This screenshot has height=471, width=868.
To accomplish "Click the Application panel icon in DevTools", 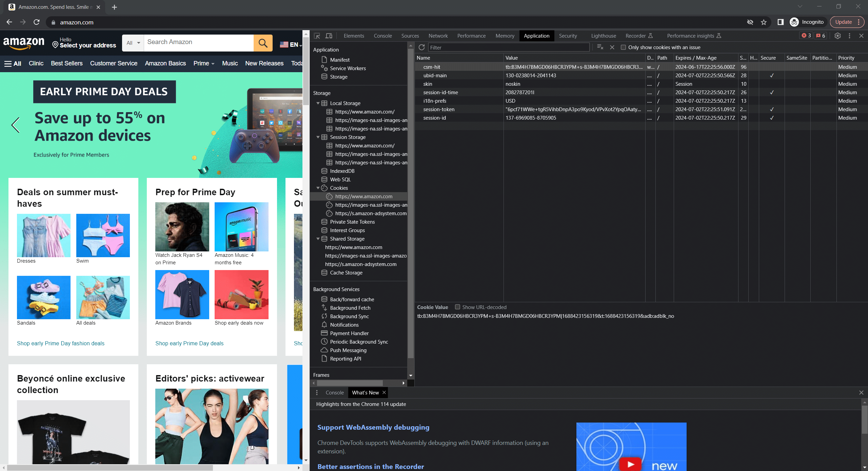I will pyautogui.click(x=536, y=35).
